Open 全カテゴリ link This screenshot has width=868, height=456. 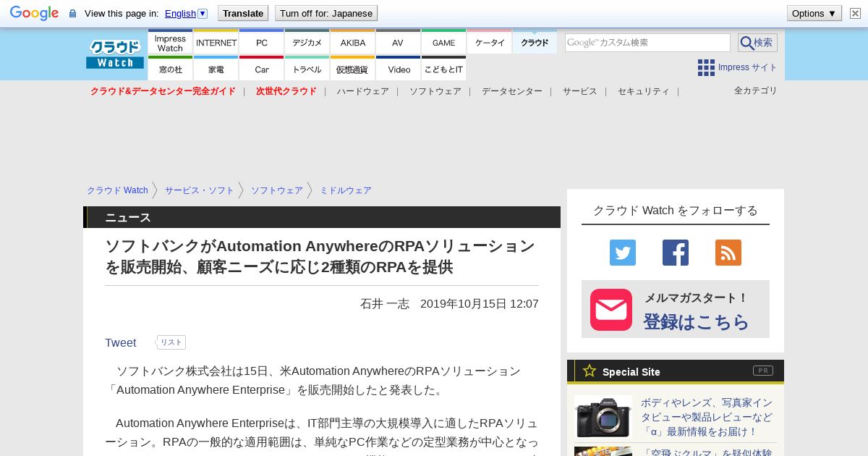[x=756, y=90]
